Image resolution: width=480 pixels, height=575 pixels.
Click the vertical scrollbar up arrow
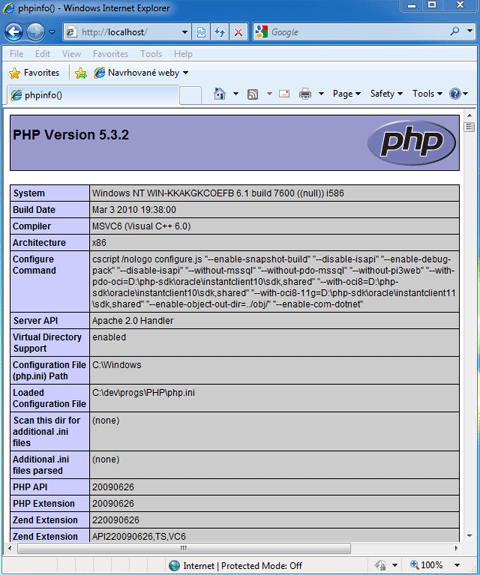pos(470,116)
